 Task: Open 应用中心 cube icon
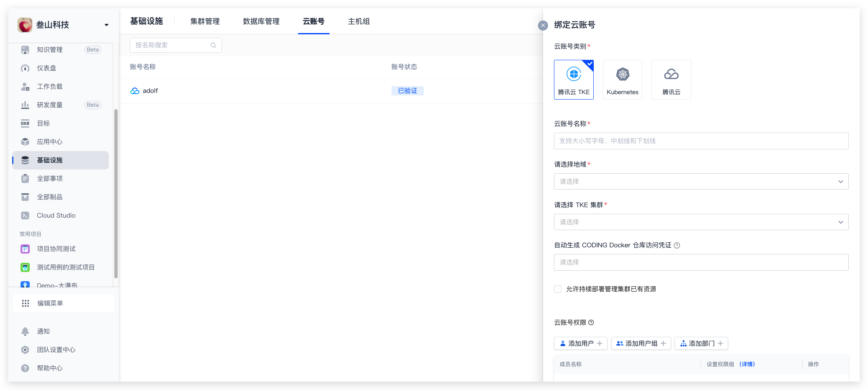tap(25, 142)
